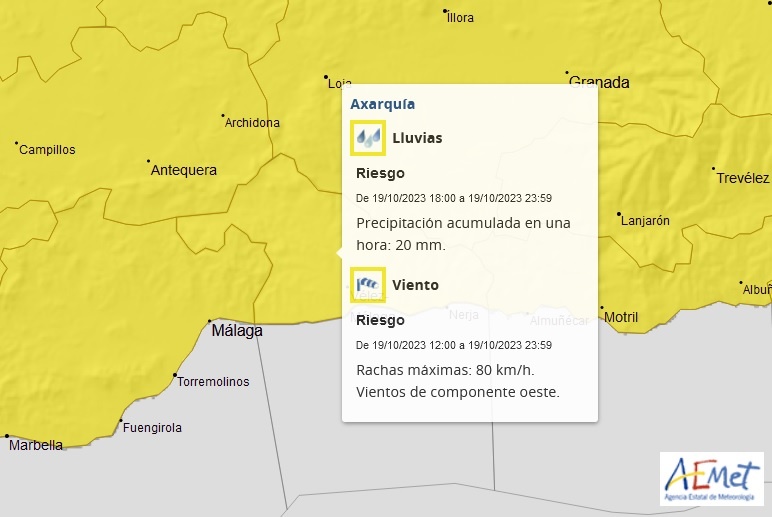Click the Lluvias rain drops icon

(x=368, y=138)
